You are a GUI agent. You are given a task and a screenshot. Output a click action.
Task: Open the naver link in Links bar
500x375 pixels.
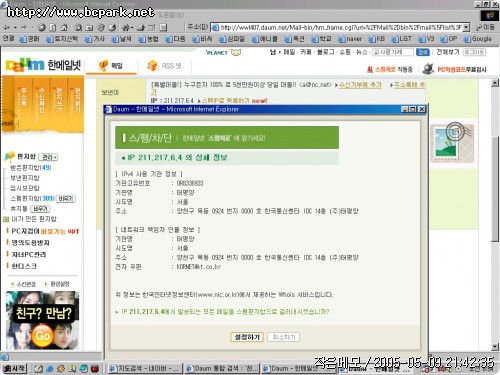point(350,39)
